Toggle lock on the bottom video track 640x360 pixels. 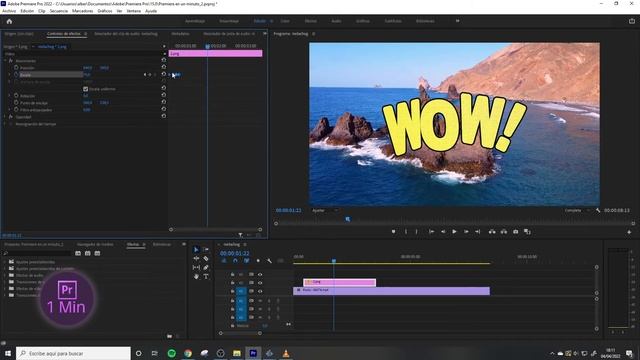[x=232, y=291]
